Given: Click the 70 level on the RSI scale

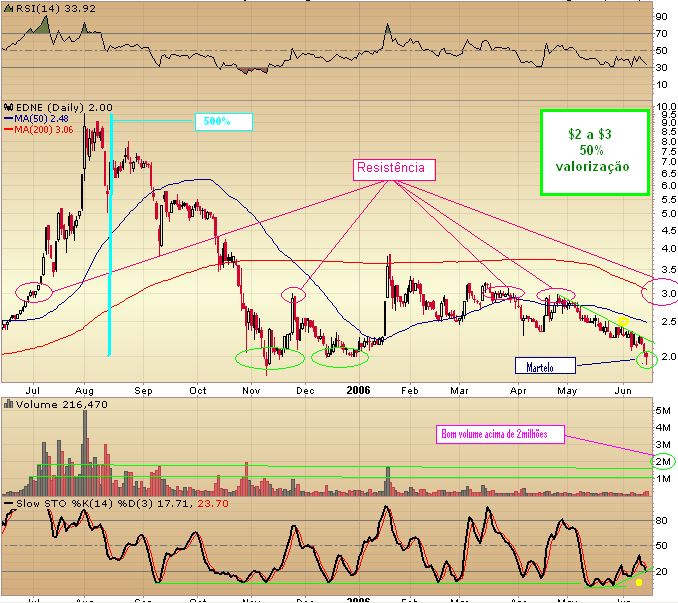Looking at the screenshot, I should (x=662, y=34).
